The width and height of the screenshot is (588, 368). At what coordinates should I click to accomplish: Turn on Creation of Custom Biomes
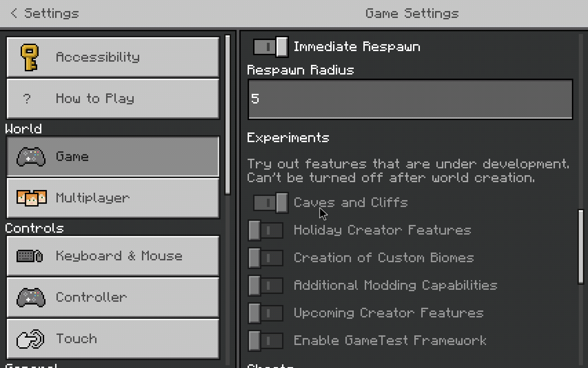[266, 258]
